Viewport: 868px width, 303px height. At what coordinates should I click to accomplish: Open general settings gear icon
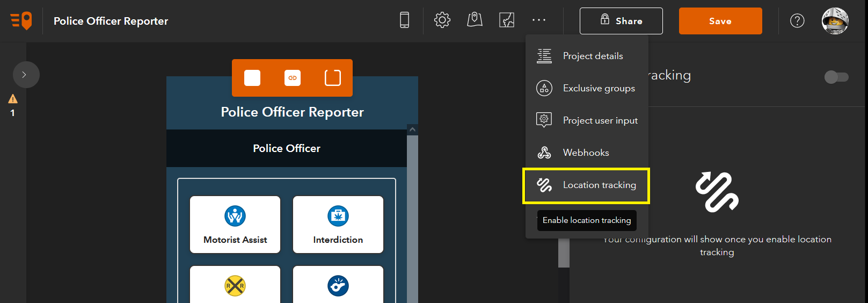point(442,20)
